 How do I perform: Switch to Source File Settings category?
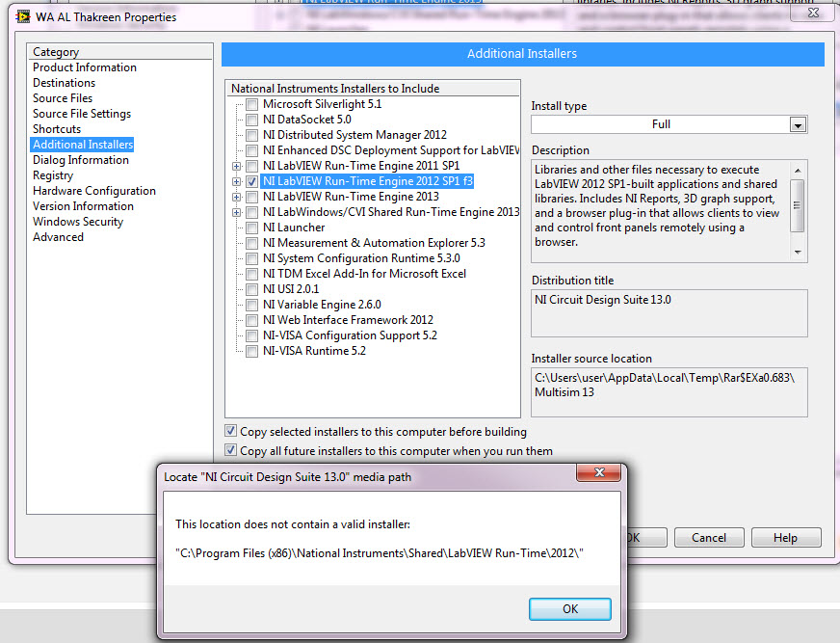click(82, 114)
